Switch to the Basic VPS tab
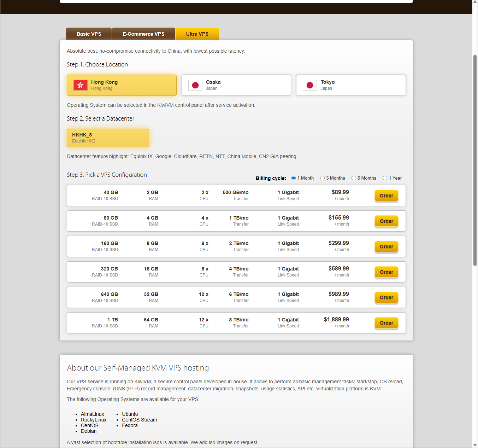Image resolution: width=478 pixels, height=448 pixels. (x=89, y=34)
